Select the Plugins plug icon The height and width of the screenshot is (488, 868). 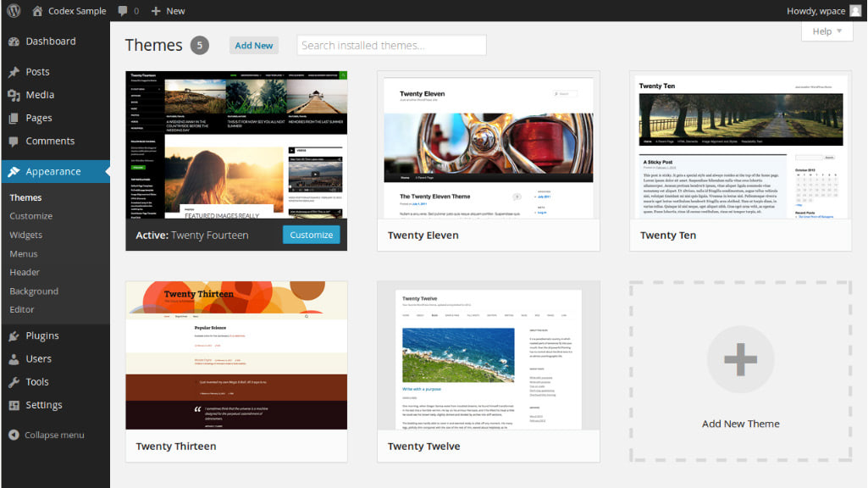coord(14,335)
